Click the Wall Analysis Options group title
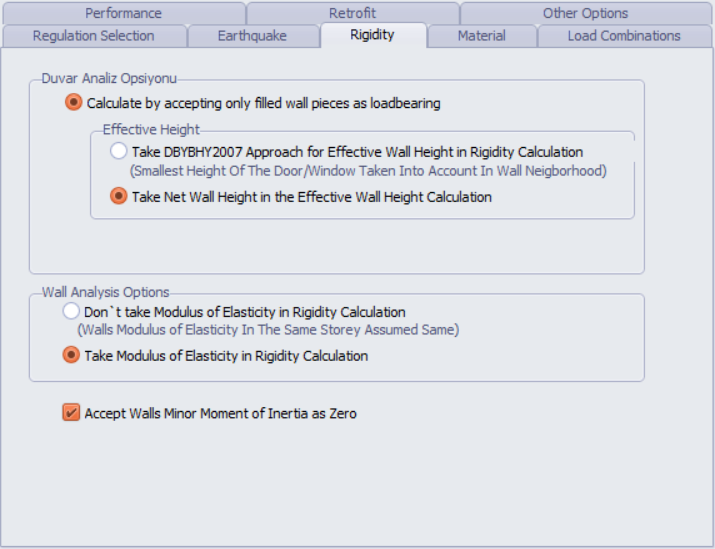Image resolution: width=715 pixels, height=549 pixels. click(105, 292)
